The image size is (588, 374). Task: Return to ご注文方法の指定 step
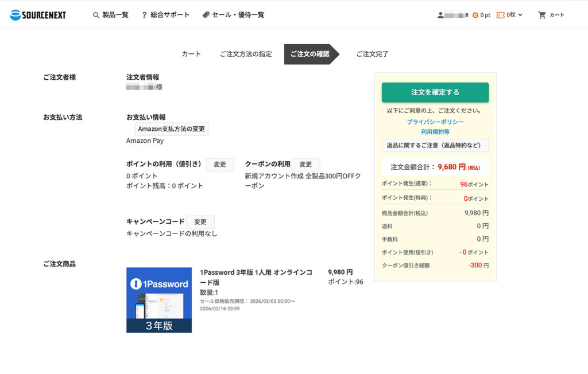pyautogui.click(x=245, y=54)
